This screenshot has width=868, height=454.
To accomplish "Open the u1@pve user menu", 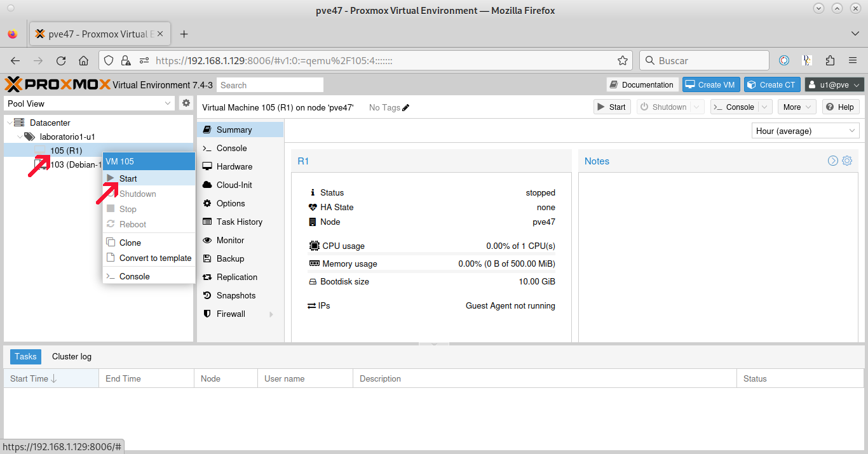I will [x=834, y=84].
